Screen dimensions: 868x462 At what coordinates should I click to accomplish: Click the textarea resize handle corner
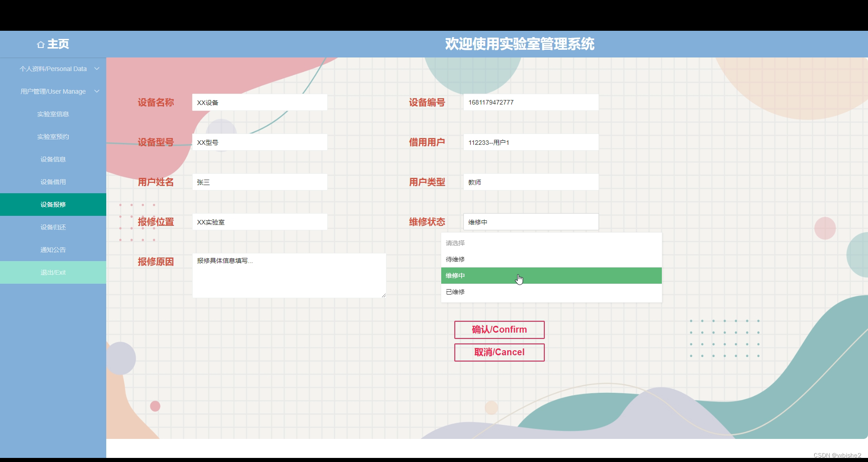[383, 295]
